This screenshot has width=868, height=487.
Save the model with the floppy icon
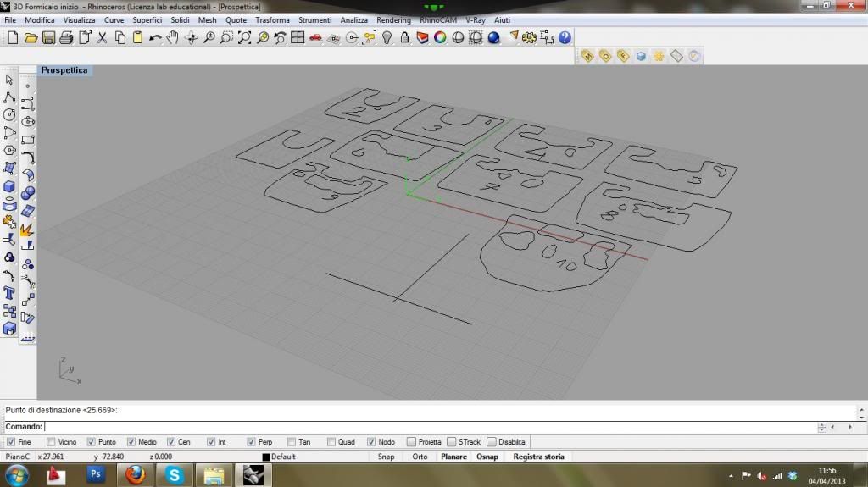click(48, 37)
